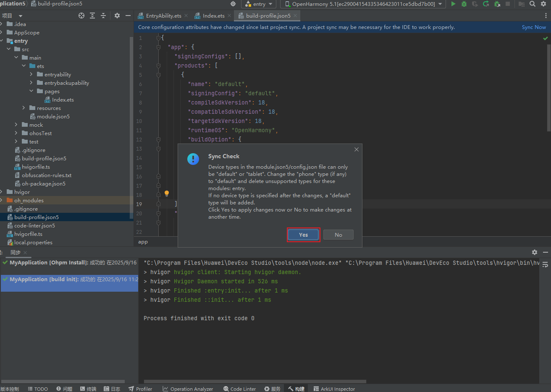Click green checkmark inspection indicator in editor
The width and height of the screenshot is (551, 392).
click(546, 38)
